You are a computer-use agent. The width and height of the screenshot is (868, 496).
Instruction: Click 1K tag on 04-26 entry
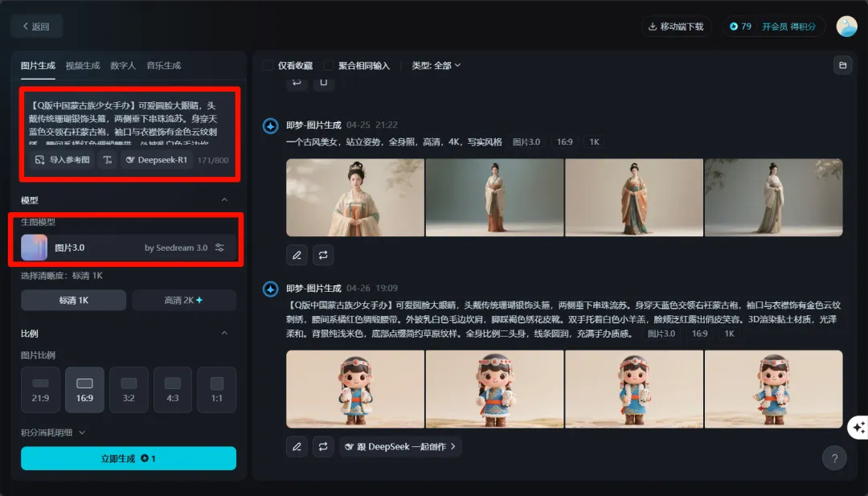pos(730,334)
